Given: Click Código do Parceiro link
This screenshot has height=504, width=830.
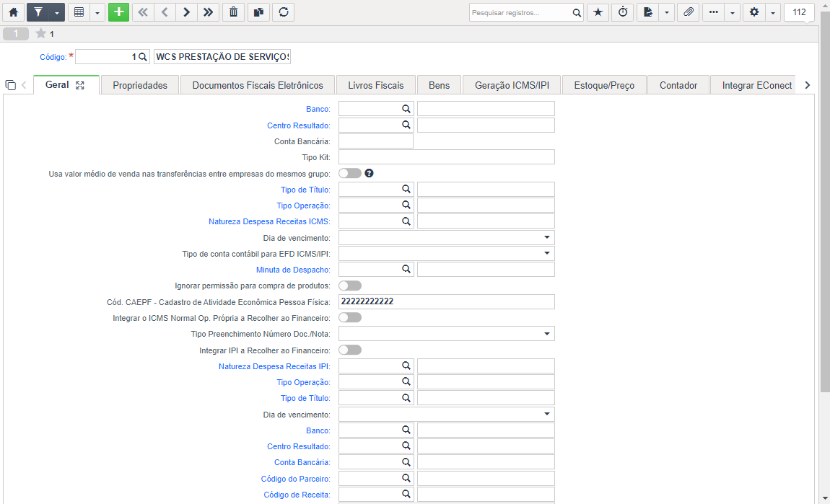Looking at the screenshot, I should [x=295, y=479].
